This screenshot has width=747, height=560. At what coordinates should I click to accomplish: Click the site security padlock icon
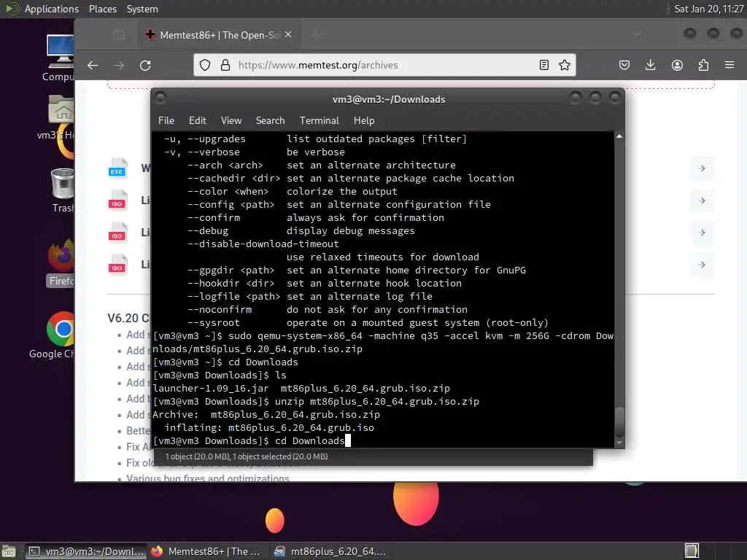pos(225,65)
